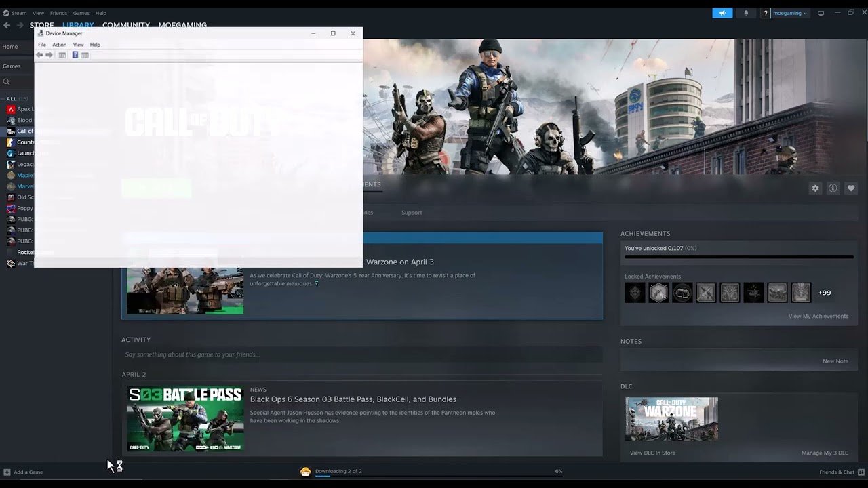
Task: Click New Note button
Action: [835, 361]
